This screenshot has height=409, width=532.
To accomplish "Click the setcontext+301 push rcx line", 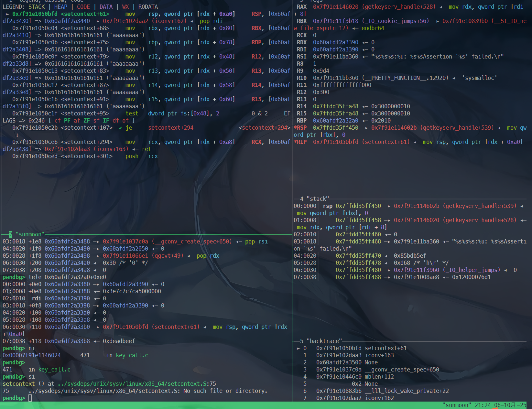I will click(x=85, y=156).
